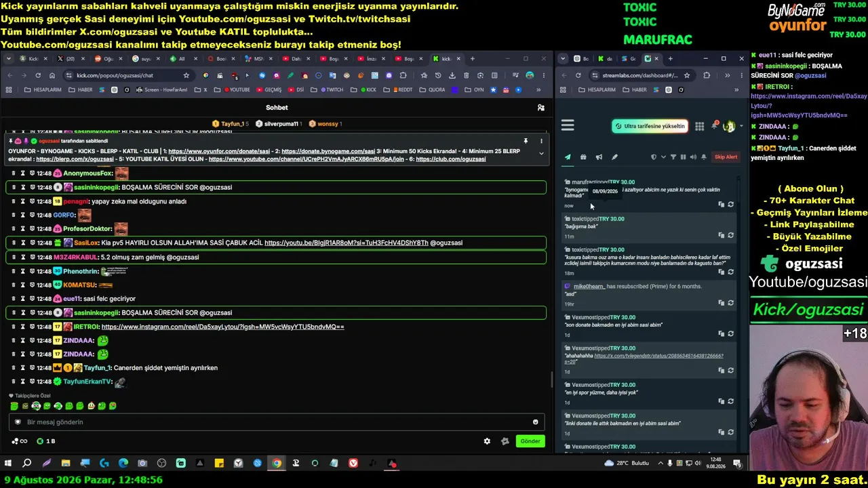Open Windows Start menu
This screenshot has width=868, height=488.
pyautogui.click(x=8, y=464)
